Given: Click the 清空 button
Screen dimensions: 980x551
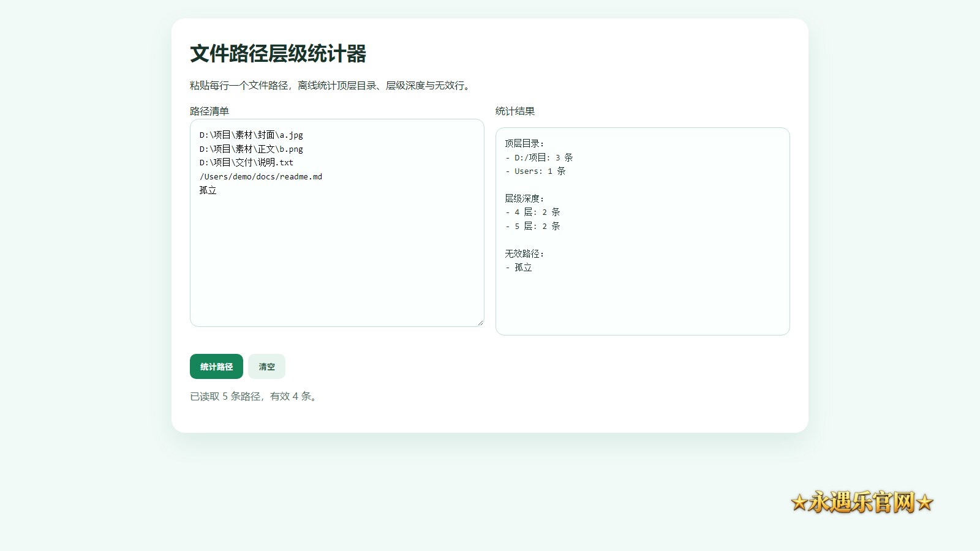Looking at the screenshot, I should point(266,366).
